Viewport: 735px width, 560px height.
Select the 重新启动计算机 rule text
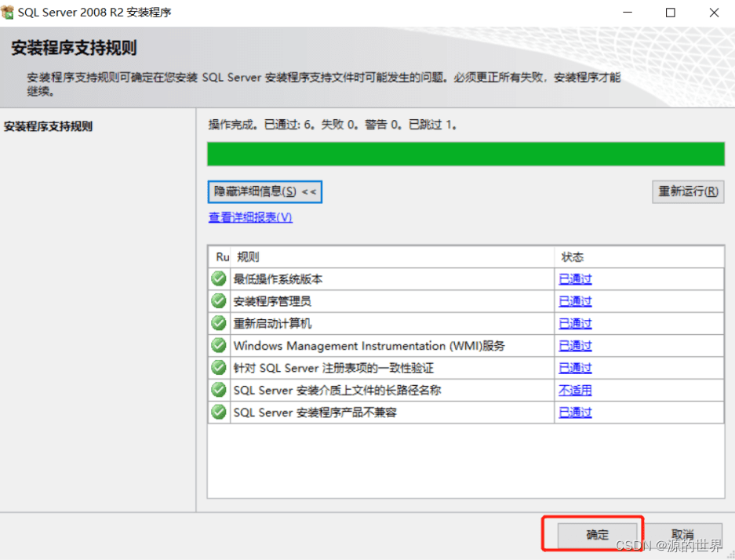[272, 324]
